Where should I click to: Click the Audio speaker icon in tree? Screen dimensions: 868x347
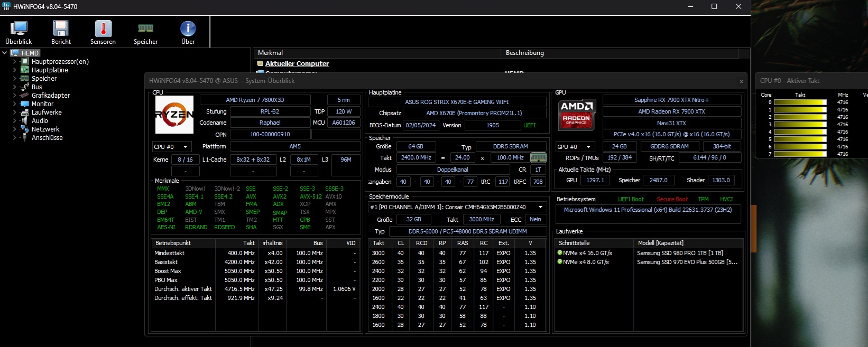pyautogui.click(x=24, y=121)
